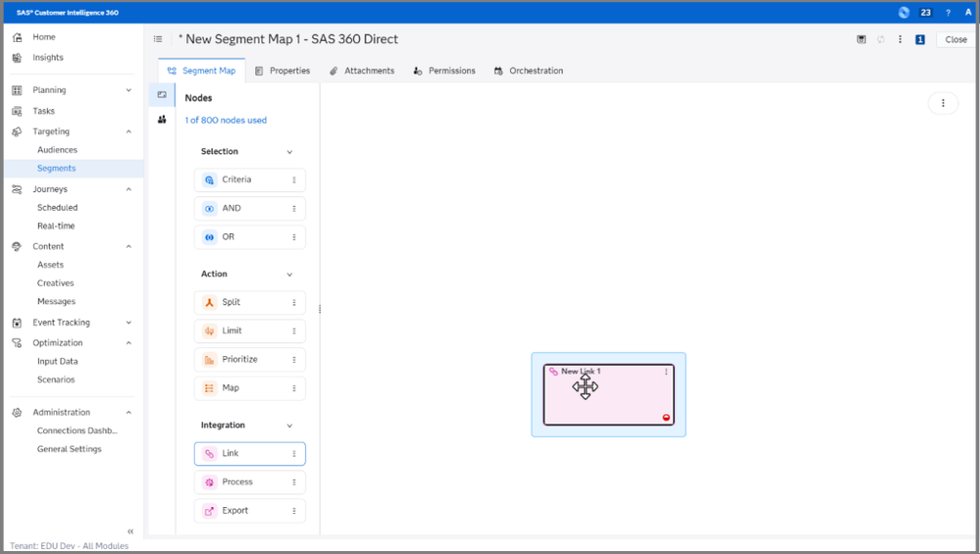
Task: Open the OR node options menu
Action: point(293,237)
